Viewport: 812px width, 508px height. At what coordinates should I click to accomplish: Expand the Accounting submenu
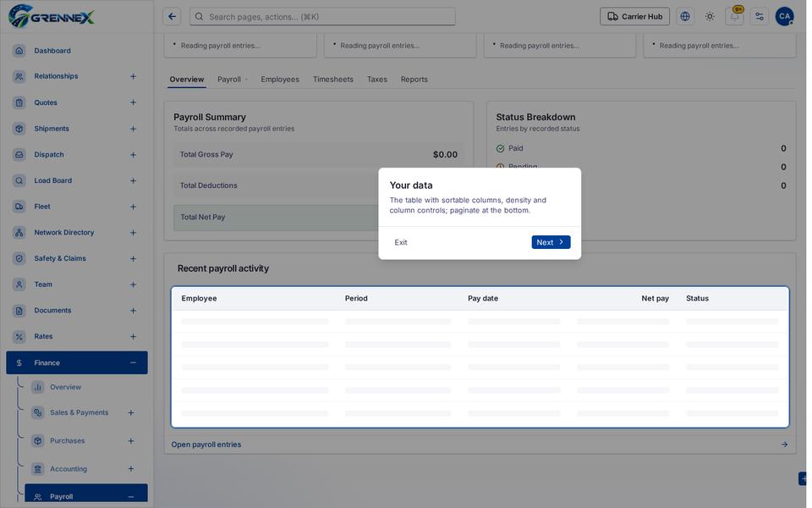[x=131, y=468]
